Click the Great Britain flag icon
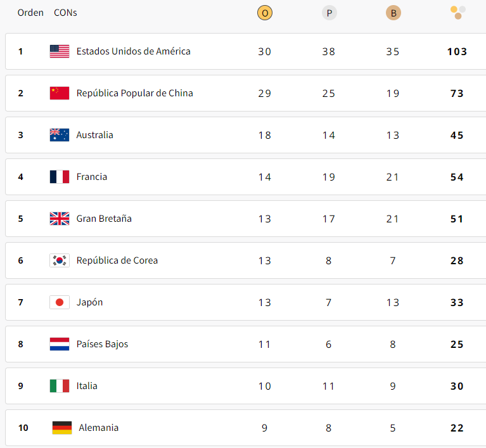The width and height of the screenshot is (486, 448). [60, 219]
